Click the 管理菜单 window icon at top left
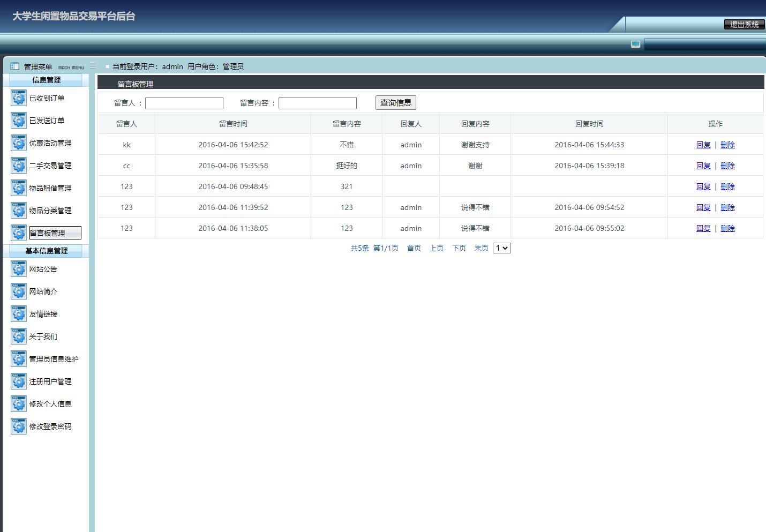 point(14,66)
